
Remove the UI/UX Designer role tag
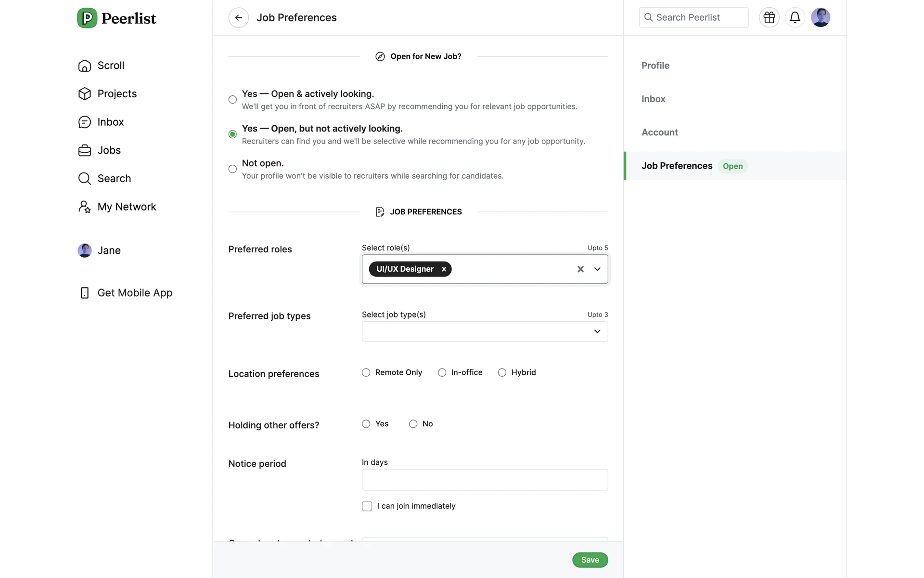click(444, 269)
